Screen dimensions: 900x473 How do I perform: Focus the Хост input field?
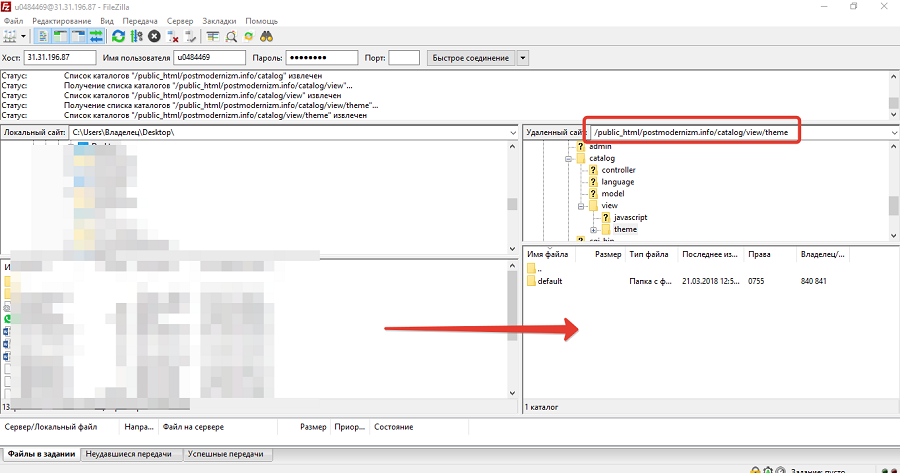(60, 57)
